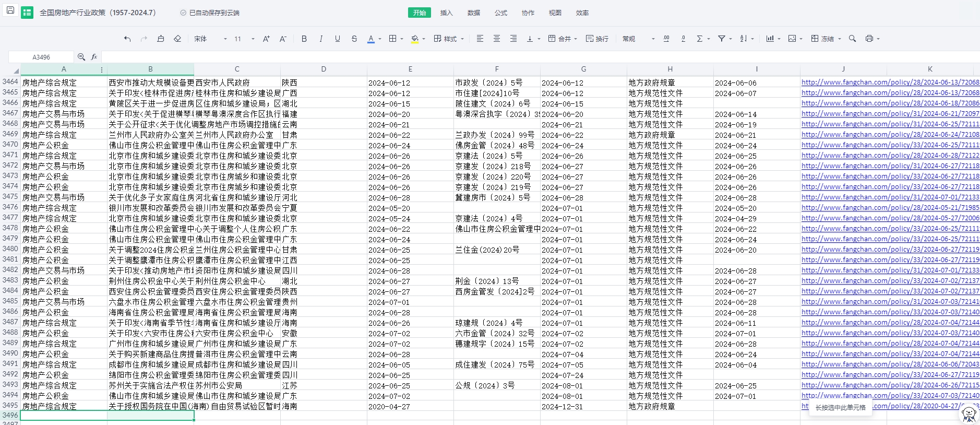Click the 已自动保存到云端 save status
The width and height of the screenshot is (980, 425).
(210, 13)
